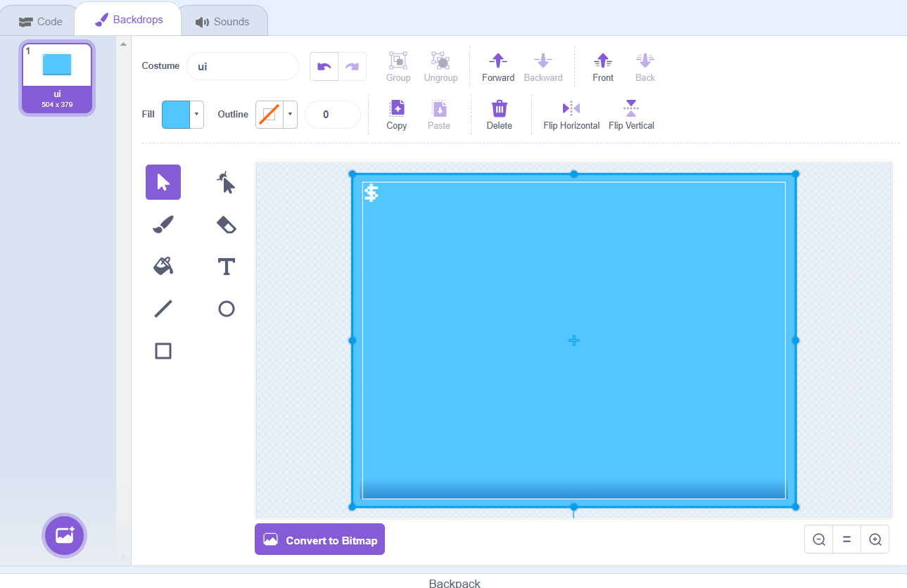Zoom in the canvas

(x=875, y=539)
